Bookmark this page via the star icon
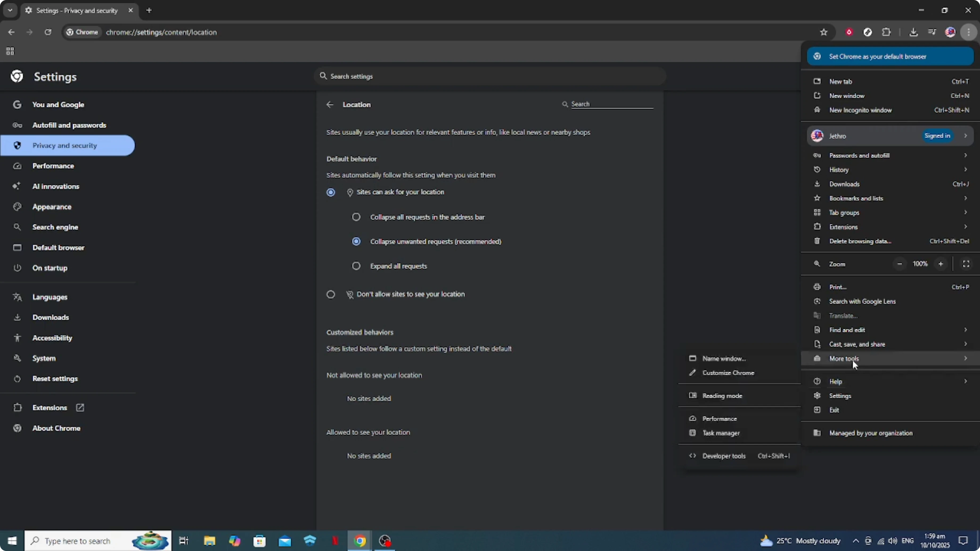The width and height of the screenshot is (980, 551). (823, 32)
